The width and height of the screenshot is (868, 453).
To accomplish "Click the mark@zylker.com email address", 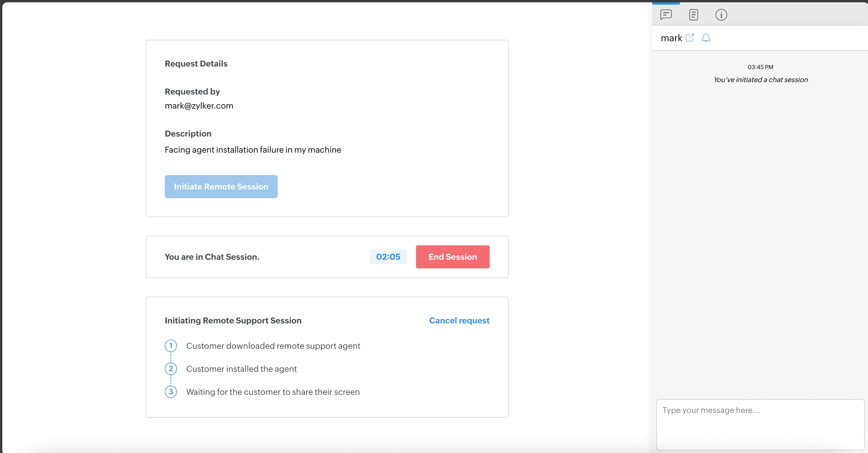I will (x=199, y=105).
